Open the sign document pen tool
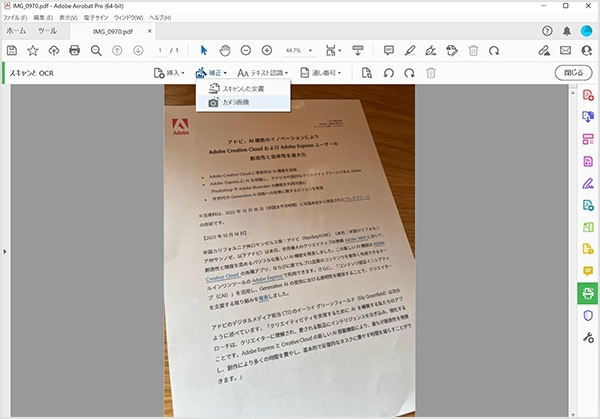Screen dimensions: 600x419 tap(431, 50)
